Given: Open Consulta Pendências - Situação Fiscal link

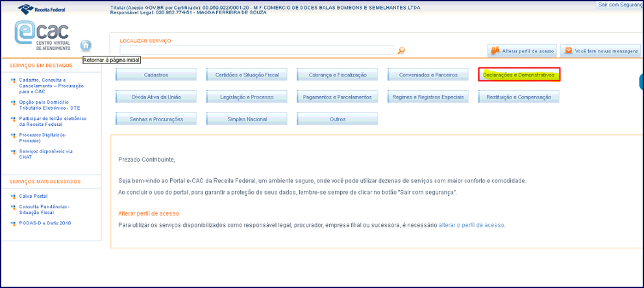Looking at the screenshot, I should (44, 210).
